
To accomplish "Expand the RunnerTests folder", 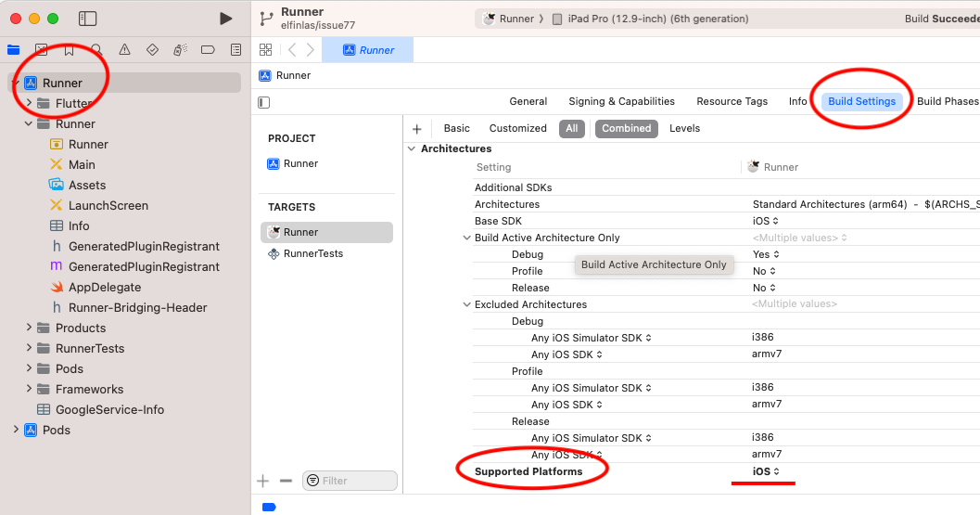I will (x=28, y=348).
